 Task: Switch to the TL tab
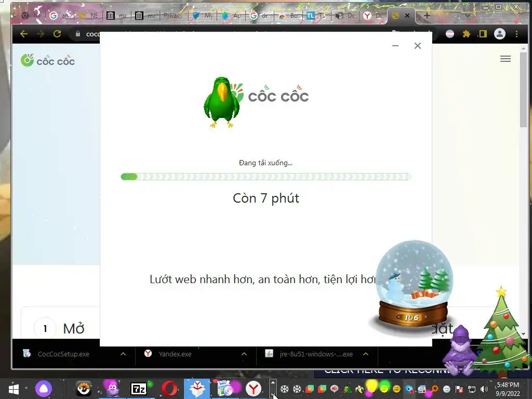(x=317, y=16)
